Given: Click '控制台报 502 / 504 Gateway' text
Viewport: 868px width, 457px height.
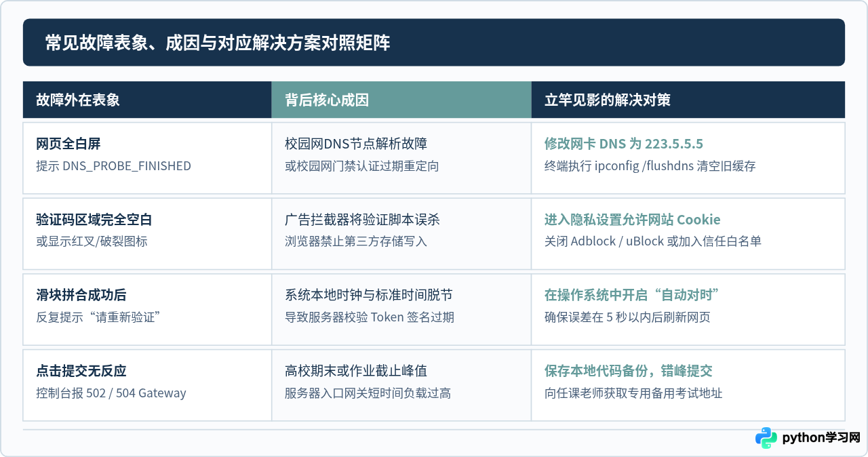Looking at the screenshot, I should (x=111, y=393).
